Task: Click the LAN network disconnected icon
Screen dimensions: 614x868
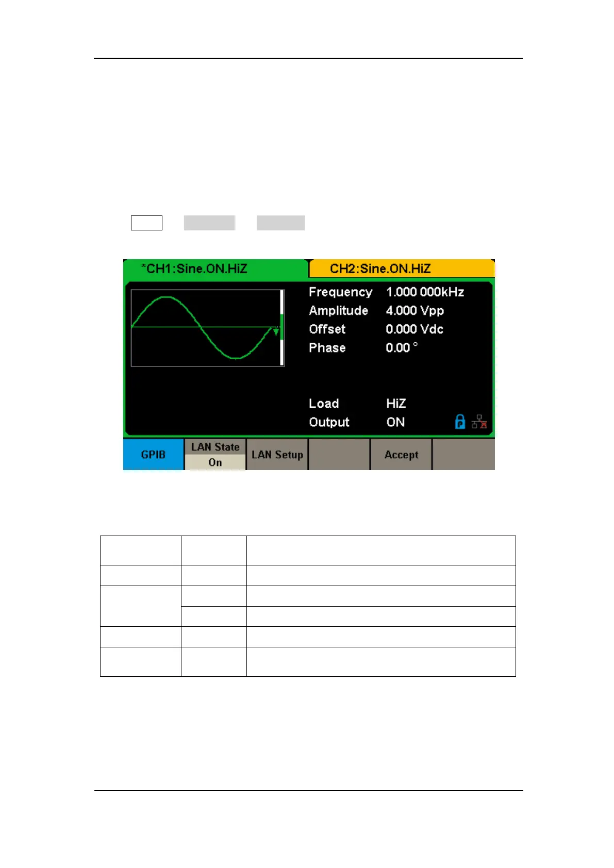Action: [479, 422]
